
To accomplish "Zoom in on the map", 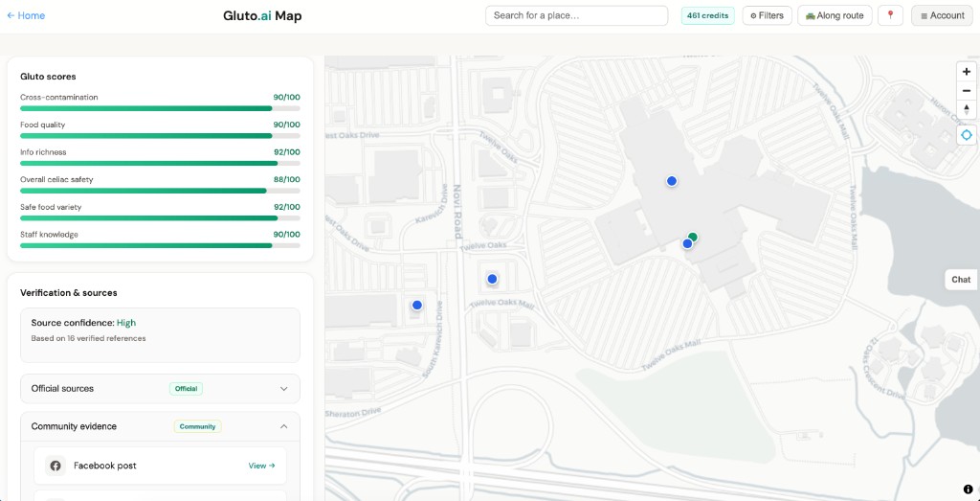I will pyautogui.click(x=967, y=71).
